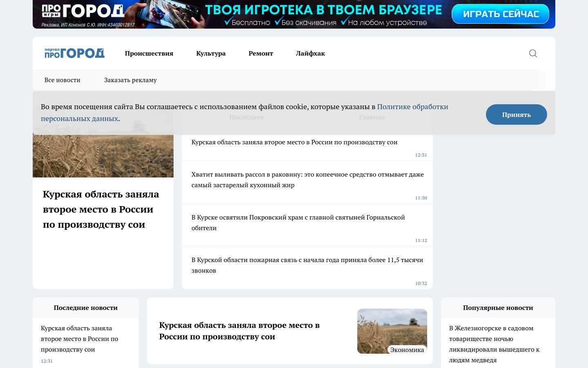Click the Популярные новости sidebar heading
This screenshot has height=368, width=588.
coord(498,308)
